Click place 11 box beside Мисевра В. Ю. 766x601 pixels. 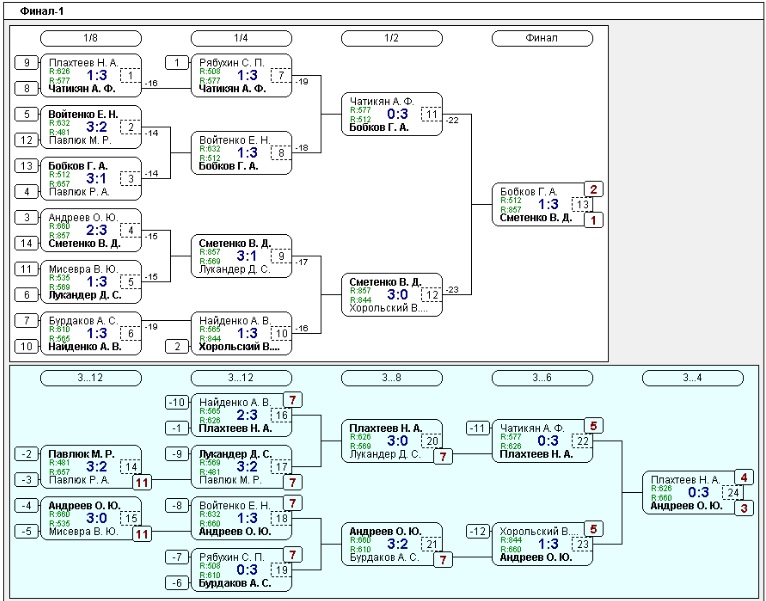[x=142, y=534]
